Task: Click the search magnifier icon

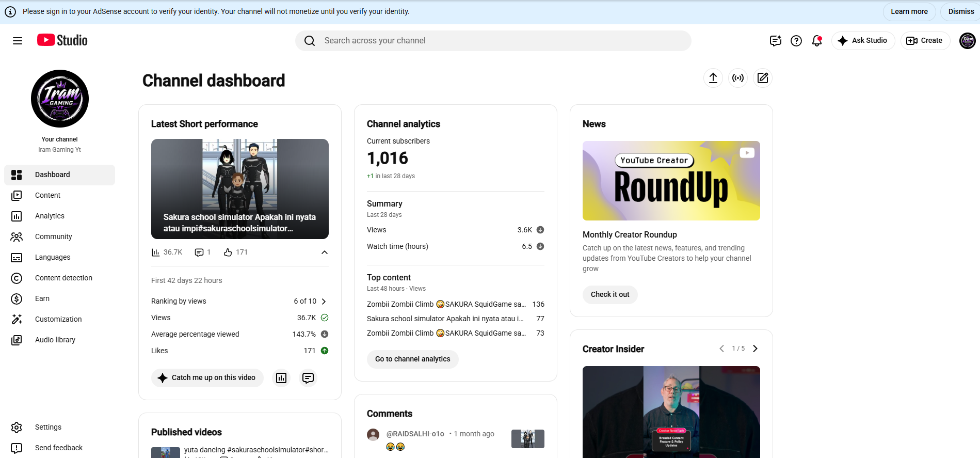Action: pos(310,41)
